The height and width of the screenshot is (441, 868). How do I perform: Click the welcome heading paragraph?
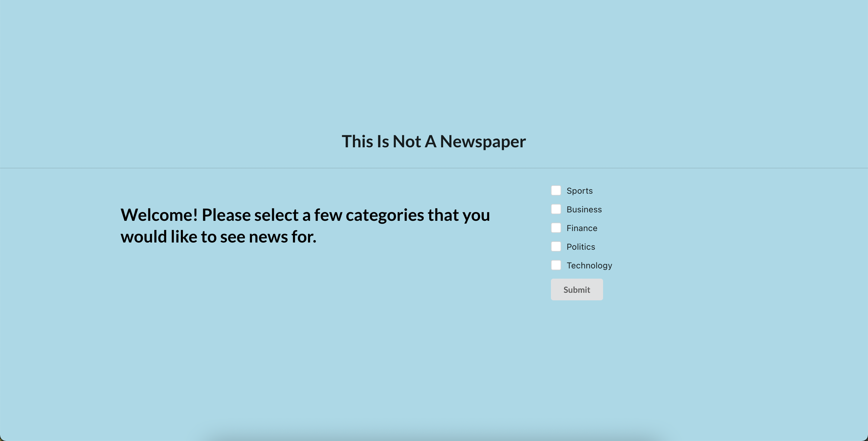pyautogui.click(x=305, y=226)
